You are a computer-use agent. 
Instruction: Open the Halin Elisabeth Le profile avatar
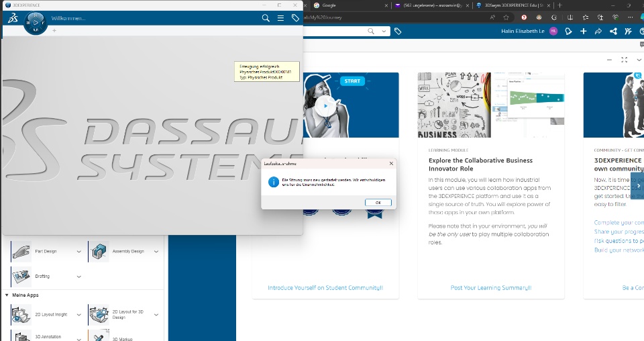pyautogui.click(x=553, y=32)
